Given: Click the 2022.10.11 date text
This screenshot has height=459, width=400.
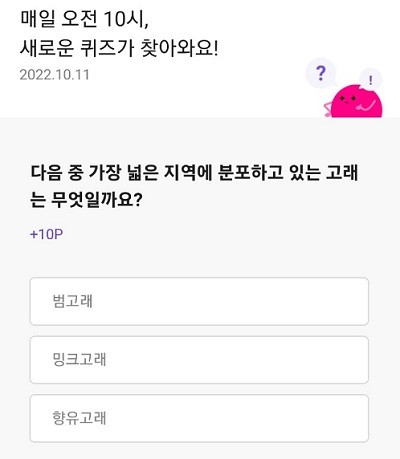Looking at the screenshot, I should point(55,75).
